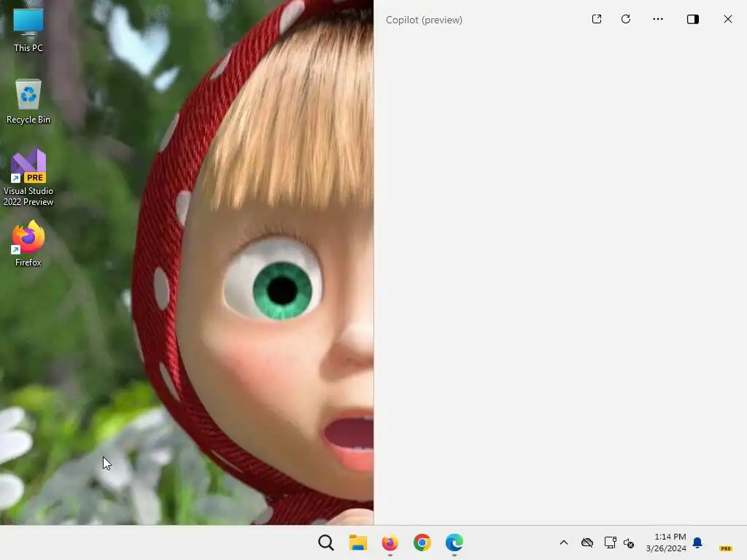Screen dimensions: 747x560
Task: Select the This PC desktop icon
Action: tap(28, 29)
